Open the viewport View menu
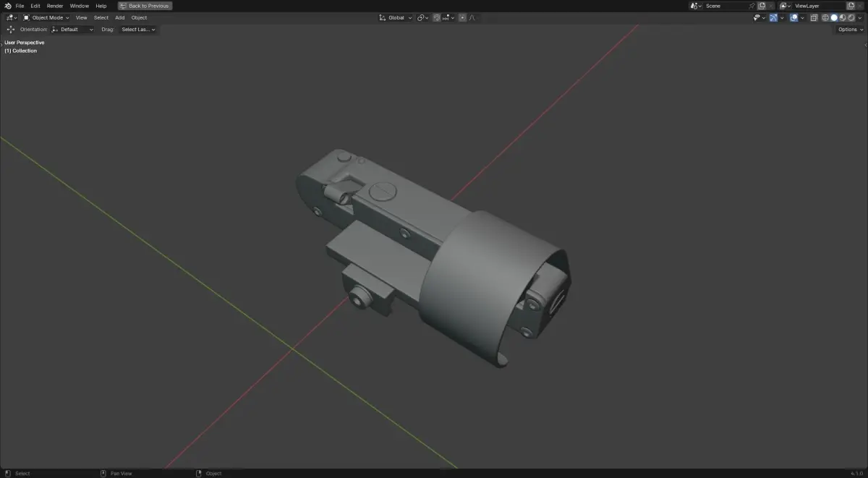 click(82, 17)
